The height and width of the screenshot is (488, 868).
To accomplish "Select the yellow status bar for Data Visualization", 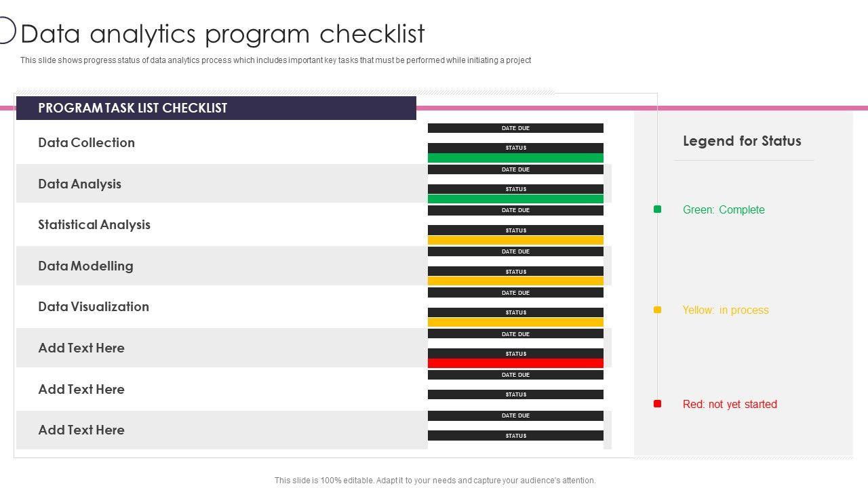I will pos(515,323).
